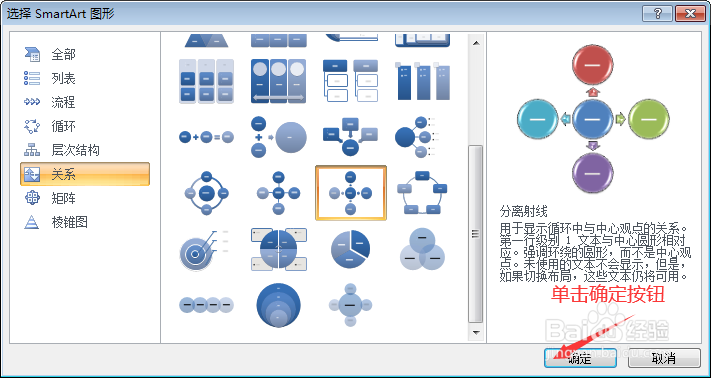
Task: Select the 流程 (Process) category
Action: (x=85, y=102)
